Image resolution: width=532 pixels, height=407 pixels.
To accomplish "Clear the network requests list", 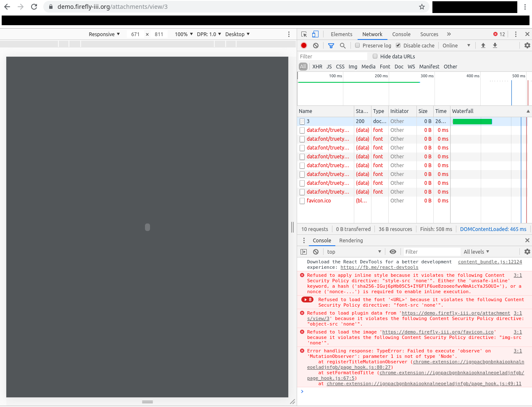I will [x=316, y=45].
